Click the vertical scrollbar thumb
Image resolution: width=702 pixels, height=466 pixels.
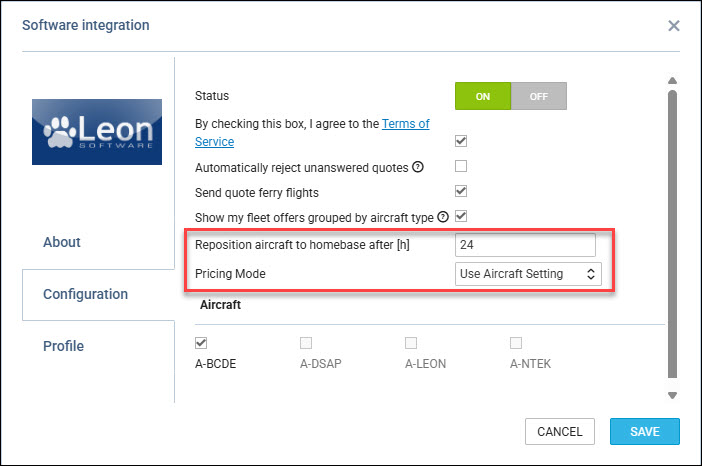pos(672,234)
